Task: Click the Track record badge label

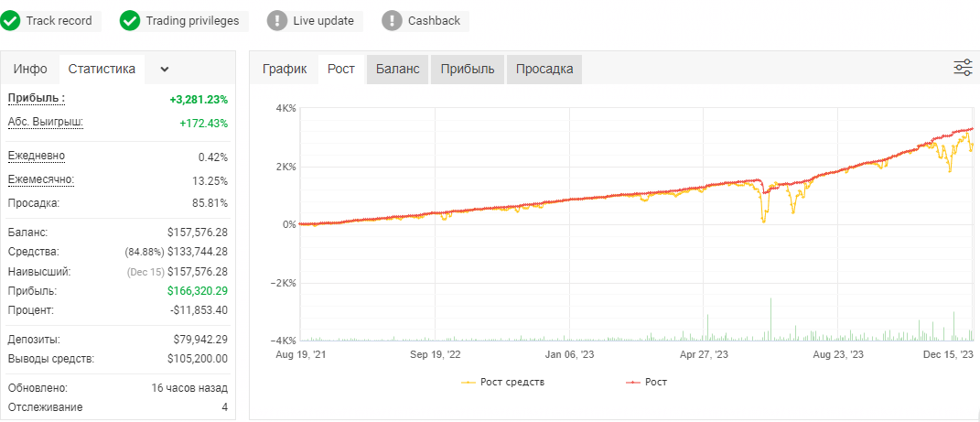Action: [59, 21]
